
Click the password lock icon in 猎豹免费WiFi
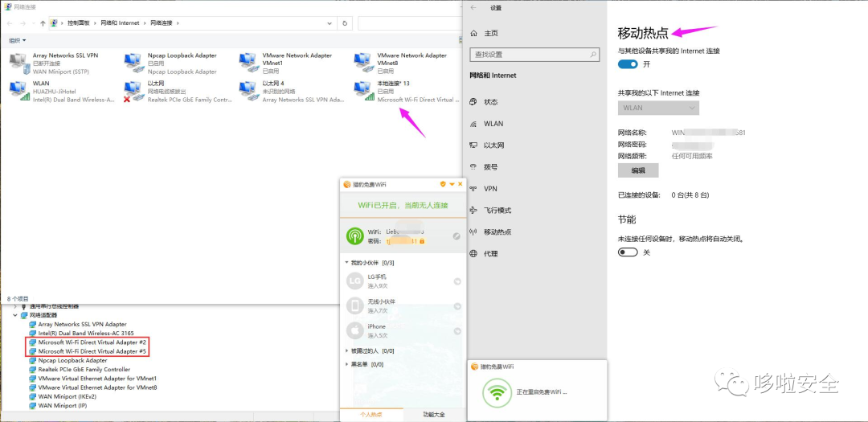click(422, 241)
